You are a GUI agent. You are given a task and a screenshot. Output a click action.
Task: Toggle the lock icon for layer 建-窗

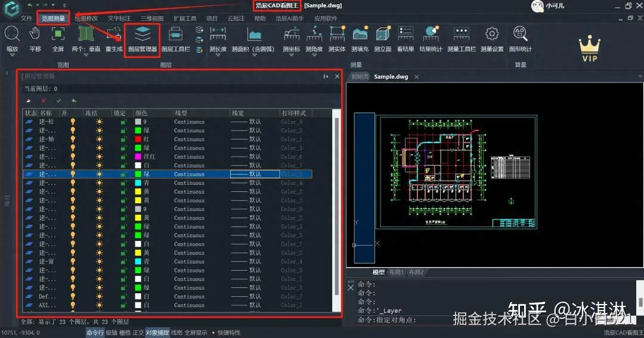click(x=123, y=262)
